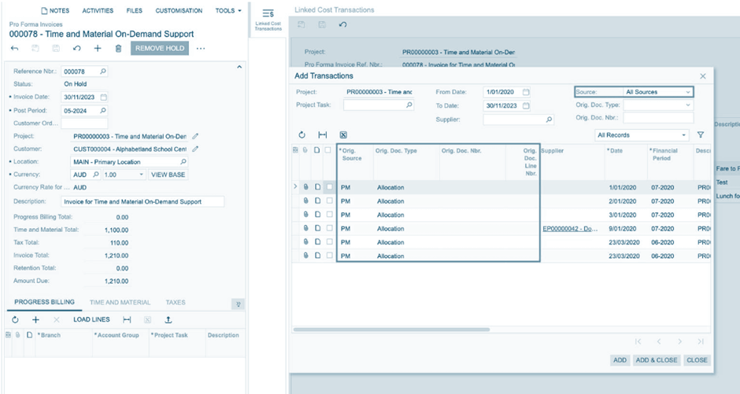740x394 pixels.
Task: Open the Customisation menu
Action: (x=179, y=10)
